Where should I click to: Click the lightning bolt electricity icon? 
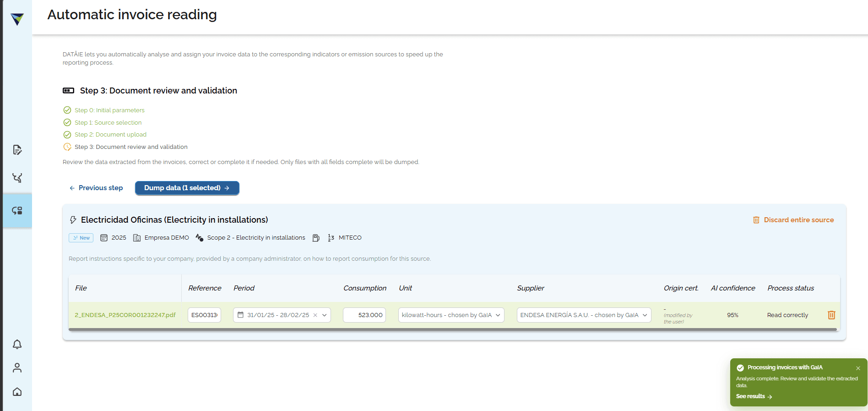coord(73,220)
